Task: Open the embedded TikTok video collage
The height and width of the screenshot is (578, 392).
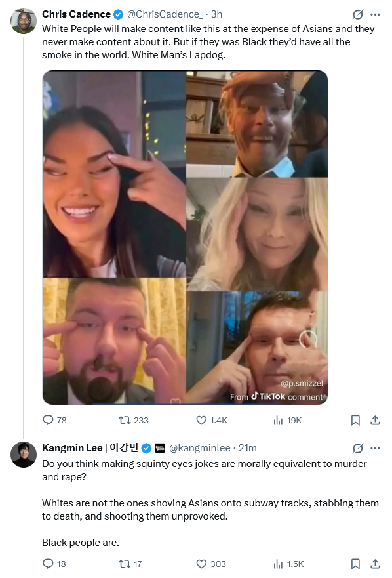Action: [x=185, y=237]
